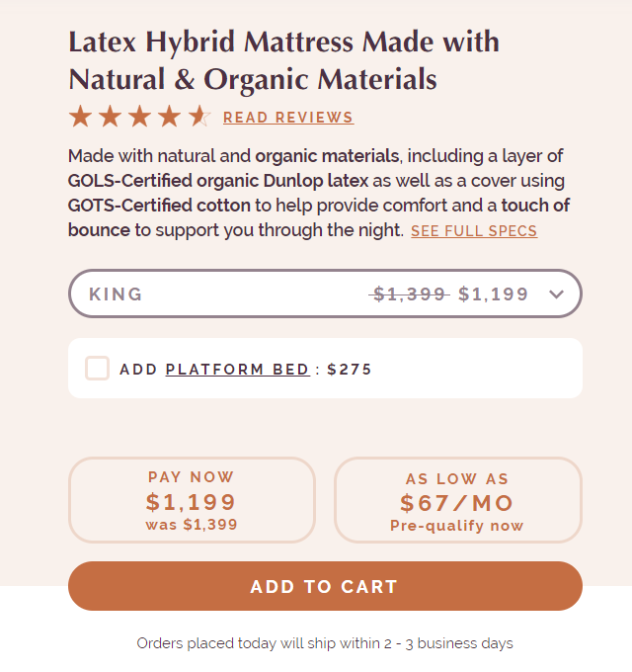Image resolution: width=632 pixels, height=672 pixels.
Task: Select the As Low As $67/mo option
Action: (458, 500)
